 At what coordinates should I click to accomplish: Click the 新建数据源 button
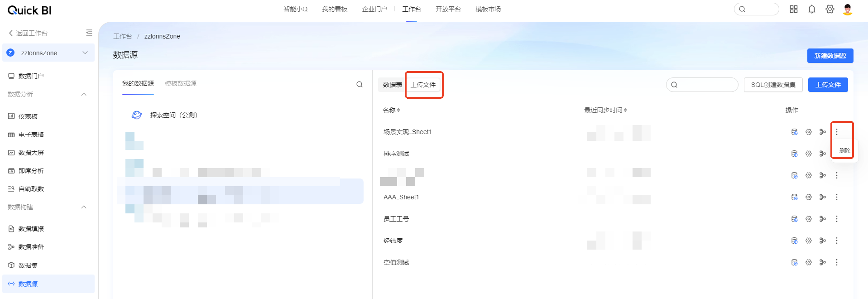[x=830, y=56]
